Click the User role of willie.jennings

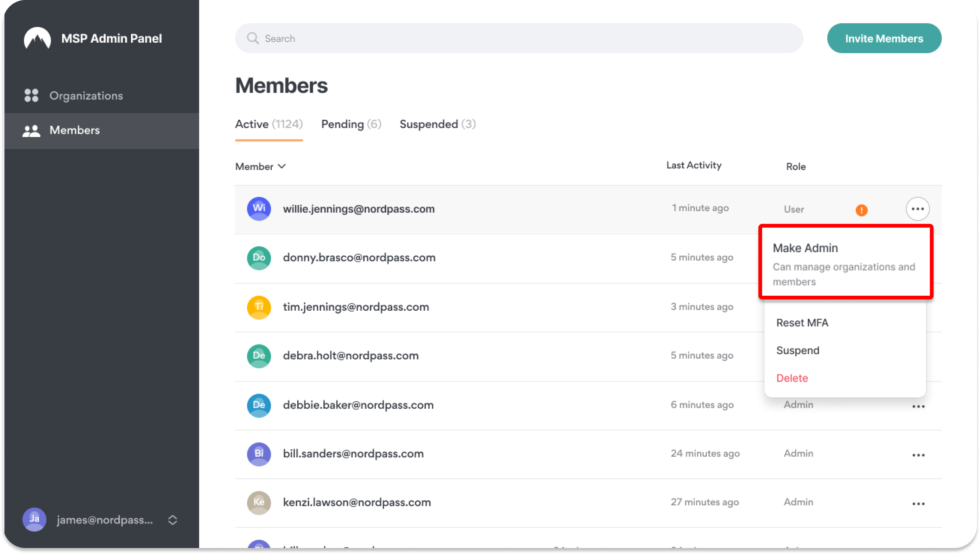[794, 209]
